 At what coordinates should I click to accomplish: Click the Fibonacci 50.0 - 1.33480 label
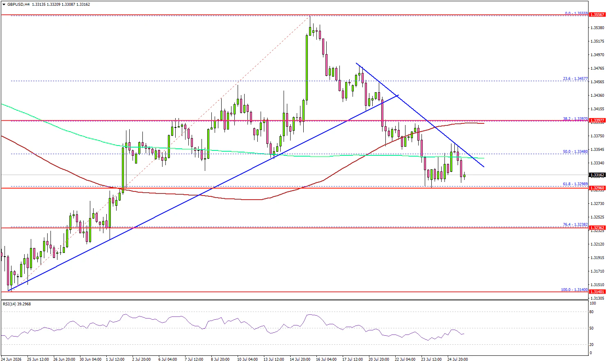click(575, 152)
